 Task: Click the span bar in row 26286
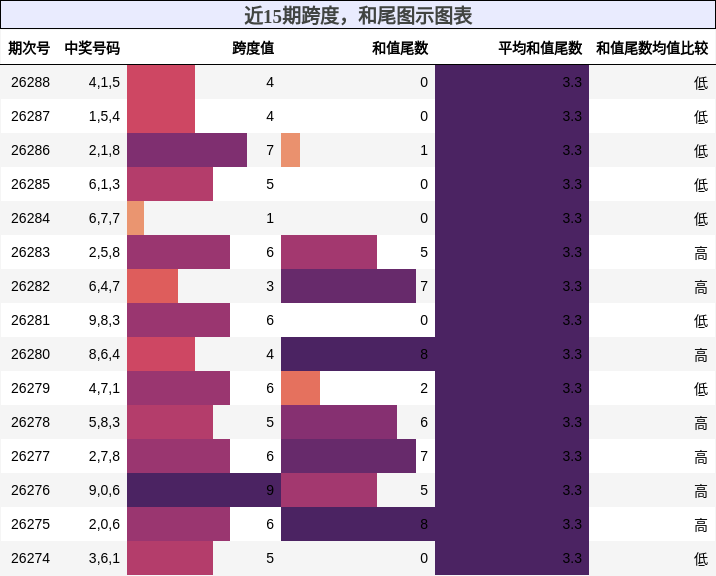pyautogui.click(x=187, y=150)
